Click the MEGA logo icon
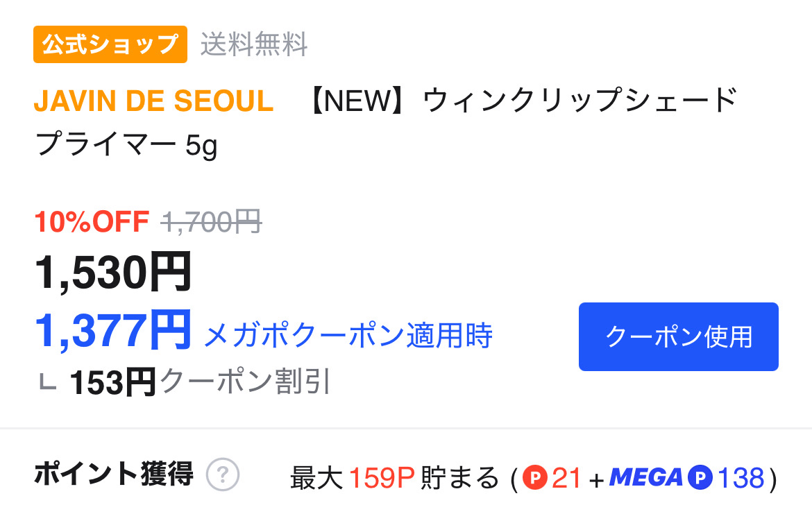The width and height of the screenshot is (812, 514). click(646, 478)
